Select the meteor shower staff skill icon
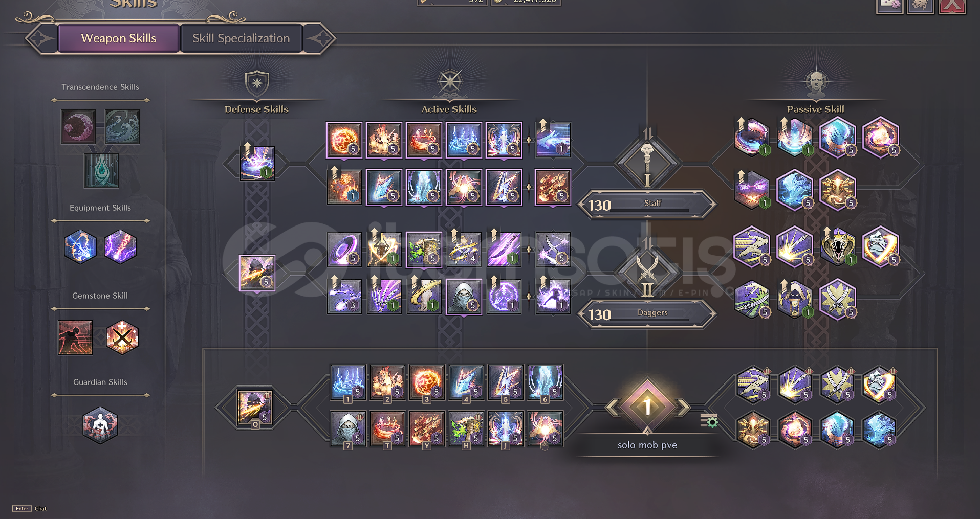This screenshot has height=519, width=980. tap(553, 187)
